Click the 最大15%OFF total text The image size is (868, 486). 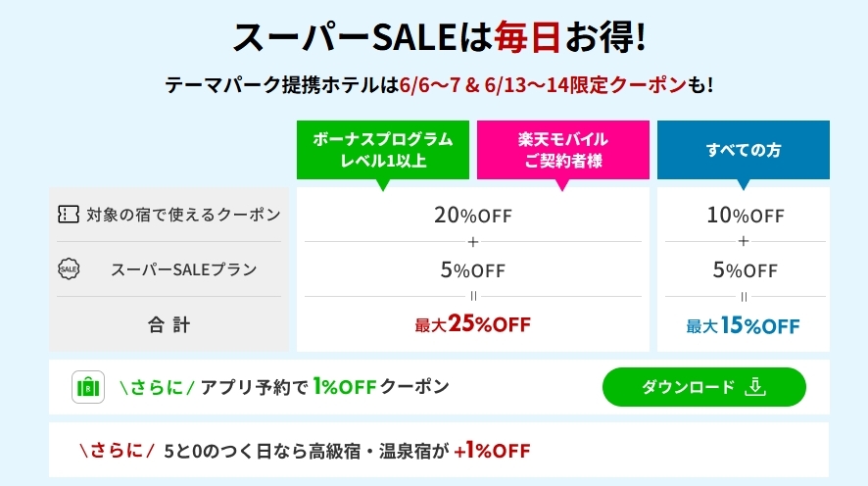(743, 325)
